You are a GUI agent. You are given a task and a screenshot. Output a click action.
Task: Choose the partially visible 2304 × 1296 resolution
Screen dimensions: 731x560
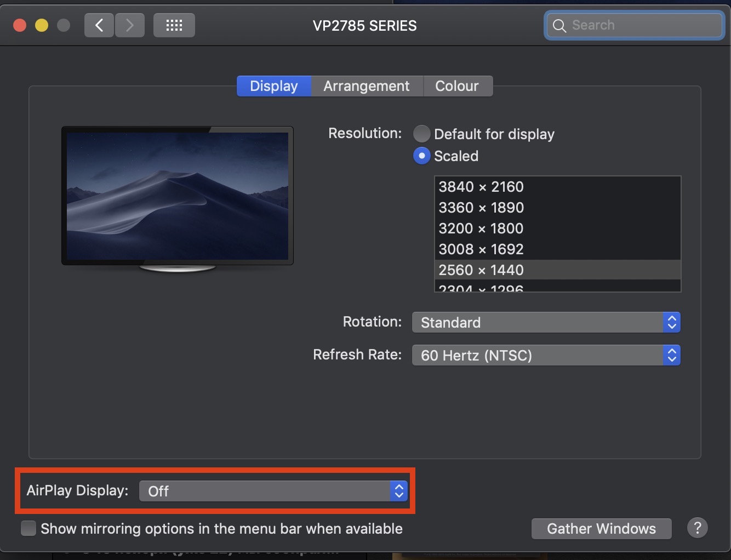tap(557, 287)
